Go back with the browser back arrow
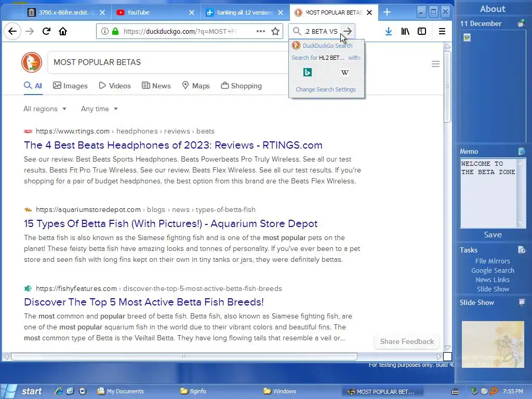532x399 pixels. 12,31
